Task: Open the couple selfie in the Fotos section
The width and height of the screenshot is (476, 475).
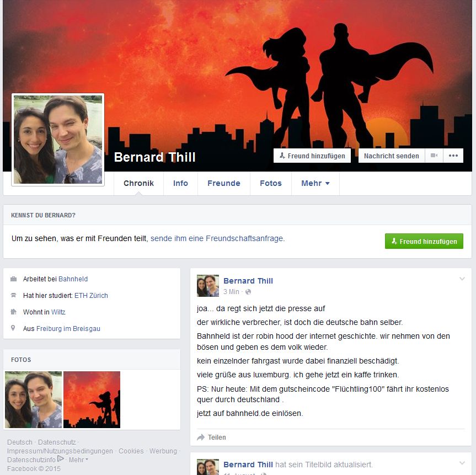Action: click(34, 399)
